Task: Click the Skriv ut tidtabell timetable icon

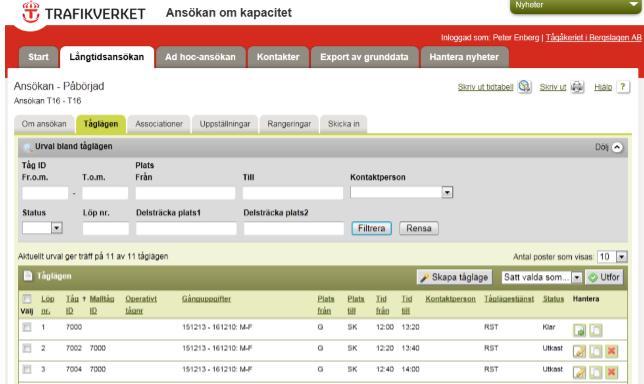Action: tap(524, 87)
